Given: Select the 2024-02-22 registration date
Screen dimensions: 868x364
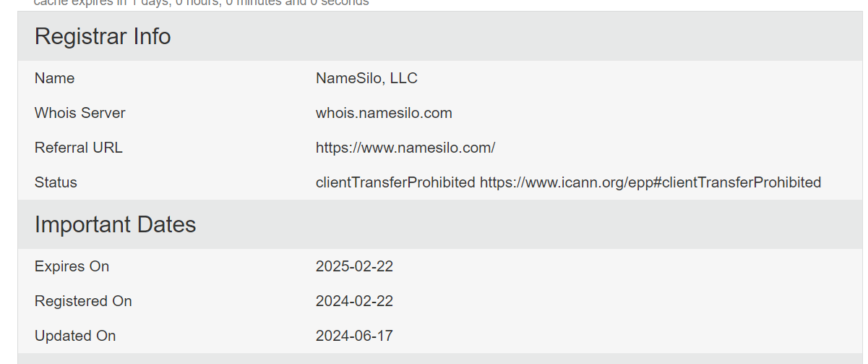Looking at the screenshot, I should point(354,301).
